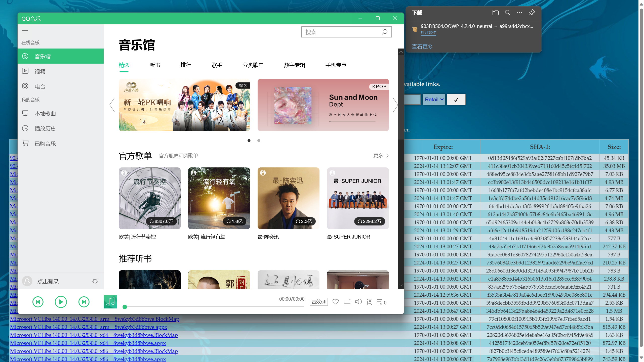Screen dimensions: 644x362
Task: Click inside the 搜索 search field
Action: (x=342, y=32)
